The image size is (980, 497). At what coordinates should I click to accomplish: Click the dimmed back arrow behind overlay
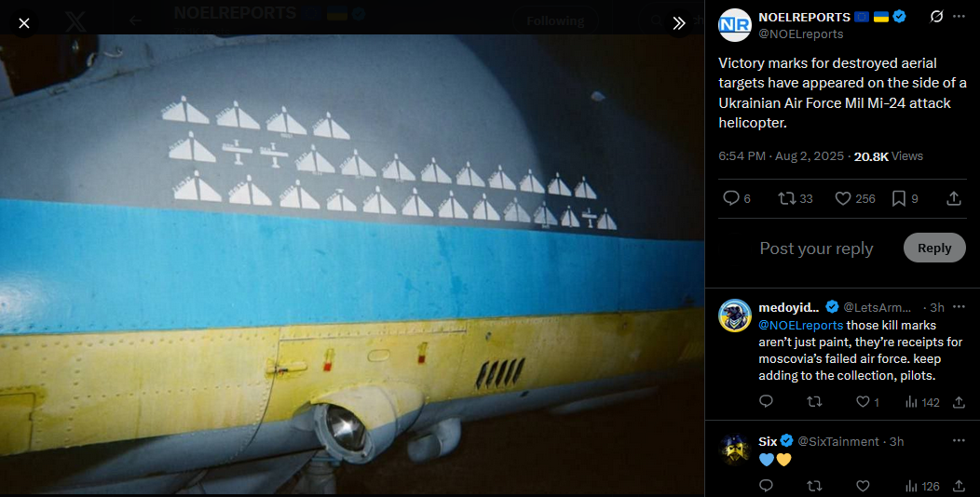(x=135, y=20)
